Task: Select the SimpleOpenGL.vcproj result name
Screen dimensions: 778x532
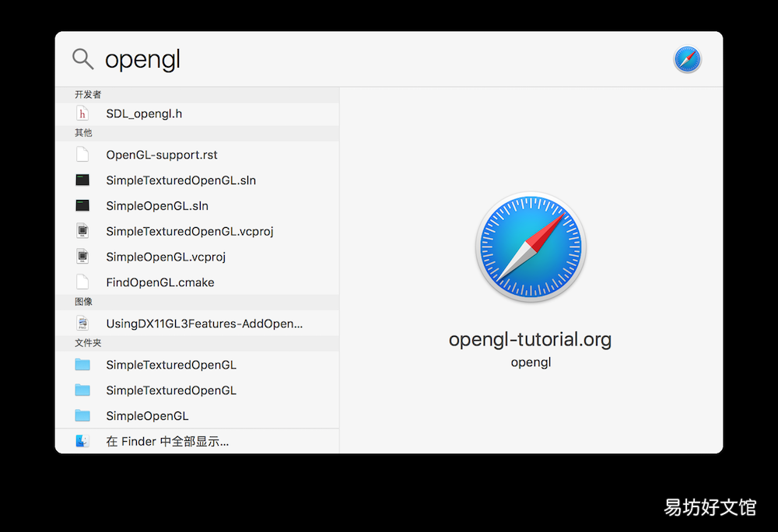Action: (166, 257)
